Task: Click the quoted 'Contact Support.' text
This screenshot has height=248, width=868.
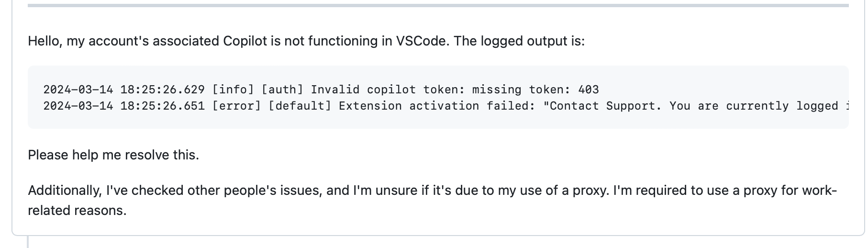Action: (x=602, y=106)
